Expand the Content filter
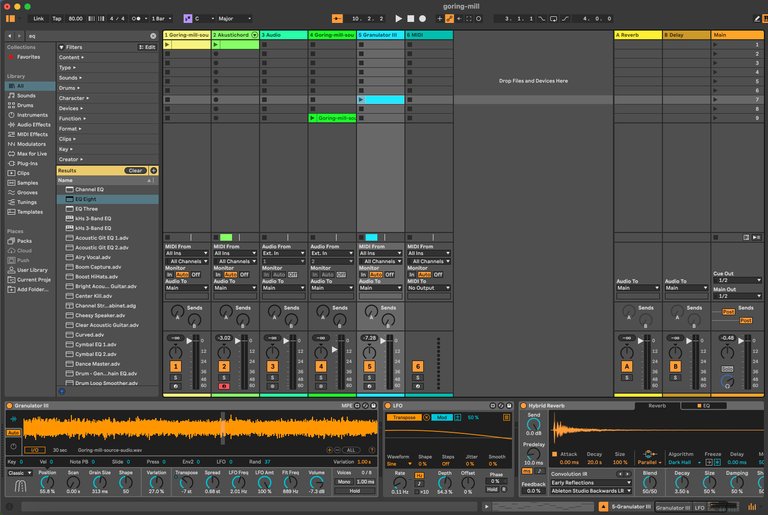 [x=71, y=57]
